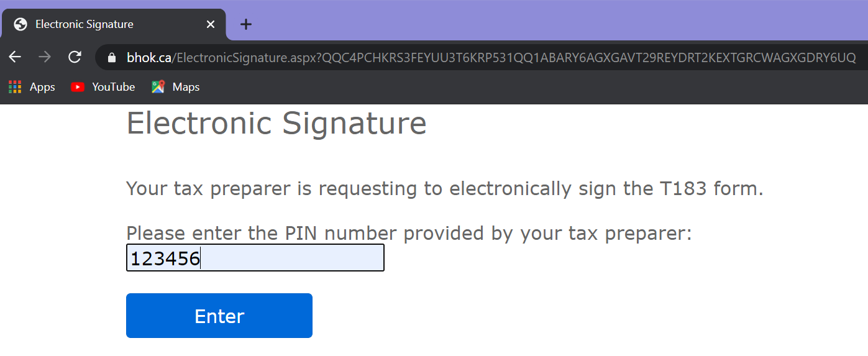Click the forward navigation arrow
The height and width of the screenshot is (356, 868).
(45, 57)
